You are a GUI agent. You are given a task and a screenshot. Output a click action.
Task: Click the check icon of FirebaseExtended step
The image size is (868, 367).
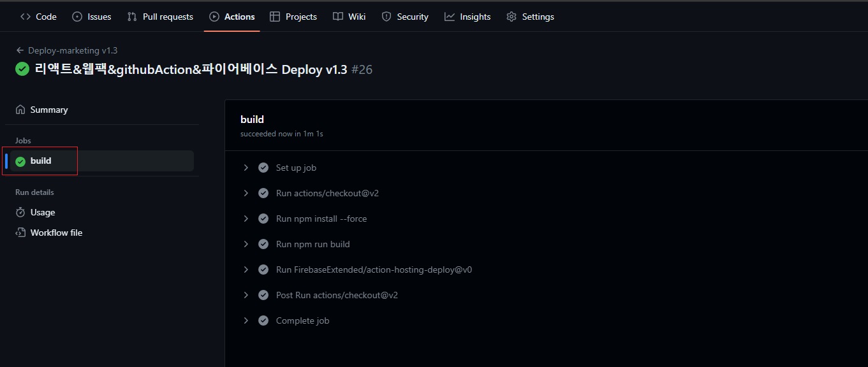coord(263,270)
